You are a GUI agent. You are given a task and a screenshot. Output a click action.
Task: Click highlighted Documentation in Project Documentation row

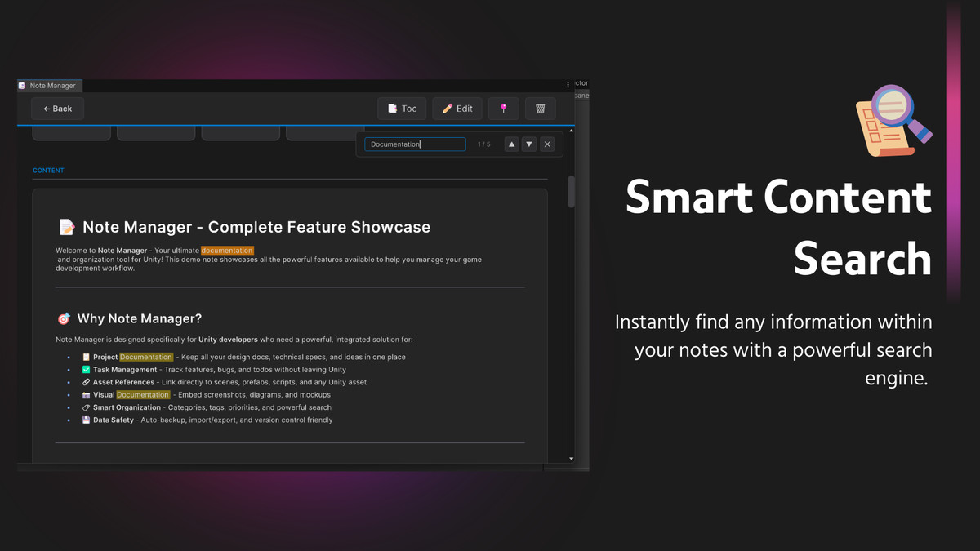[146, 357]
